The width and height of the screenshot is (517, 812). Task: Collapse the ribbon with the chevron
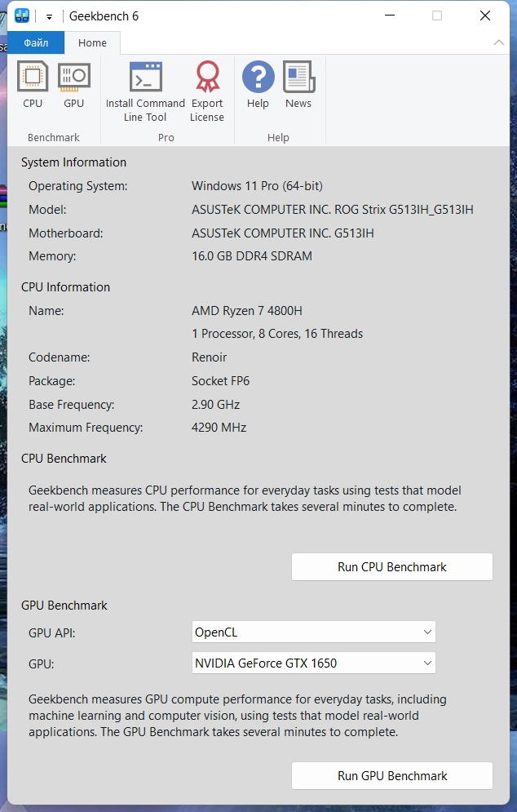coord(499,42)
